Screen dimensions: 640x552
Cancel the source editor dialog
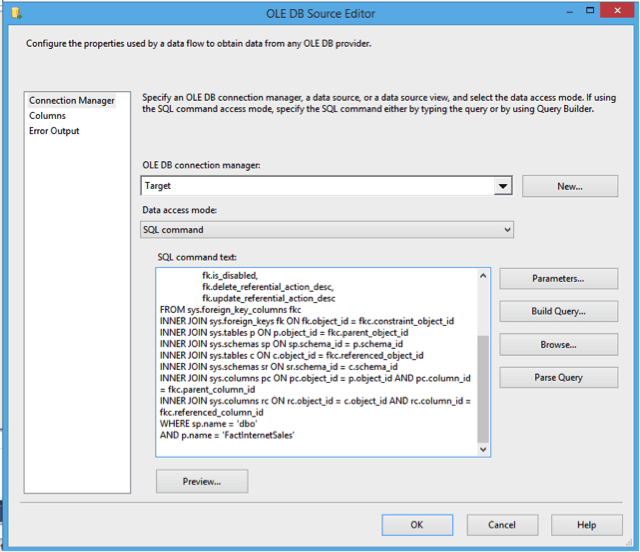click(502, 525)
